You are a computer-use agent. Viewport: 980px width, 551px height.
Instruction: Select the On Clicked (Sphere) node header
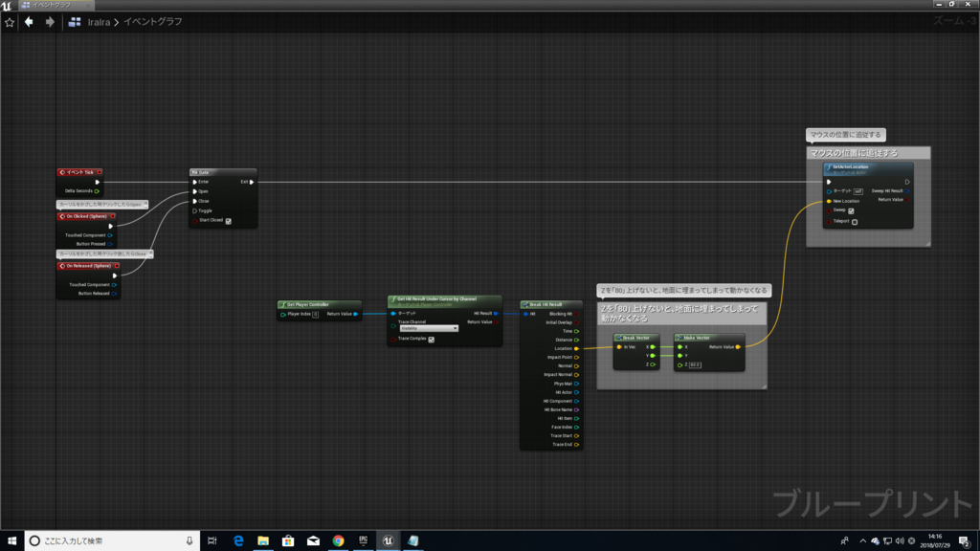(86, 216)
